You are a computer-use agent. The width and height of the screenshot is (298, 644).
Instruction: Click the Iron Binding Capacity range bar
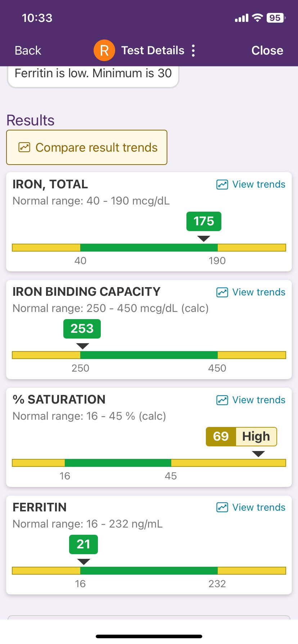149,355
